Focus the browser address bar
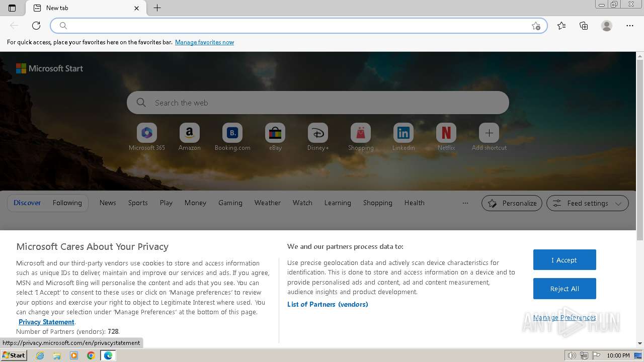644x362 pixels. 299,26
